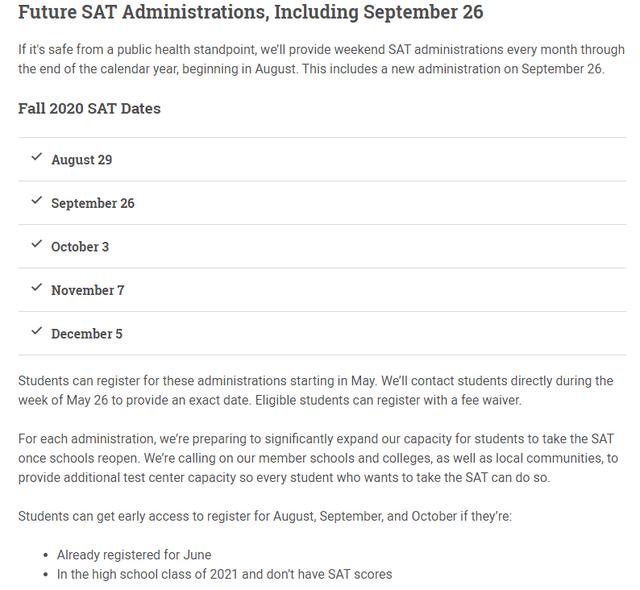Select the December 5 date entry
Image resolution: width=640 pixels, height=590 pixels.
87,334
